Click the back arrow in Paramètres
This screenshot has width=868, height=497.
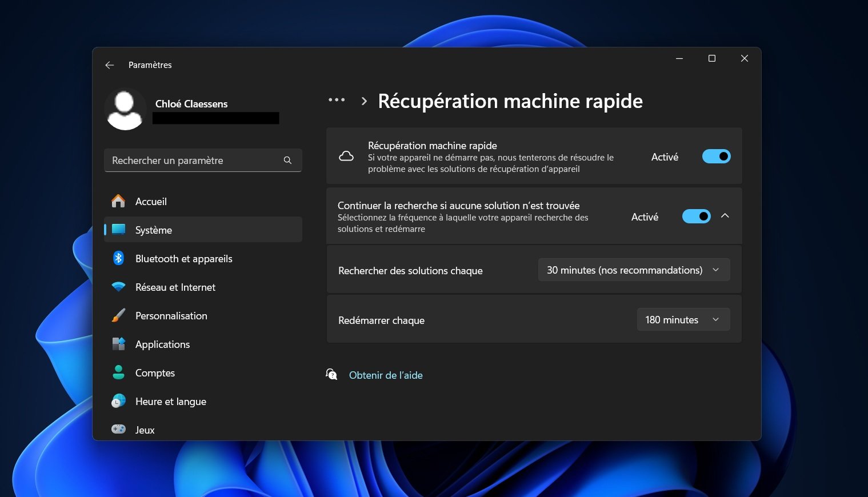coord(109,65)
